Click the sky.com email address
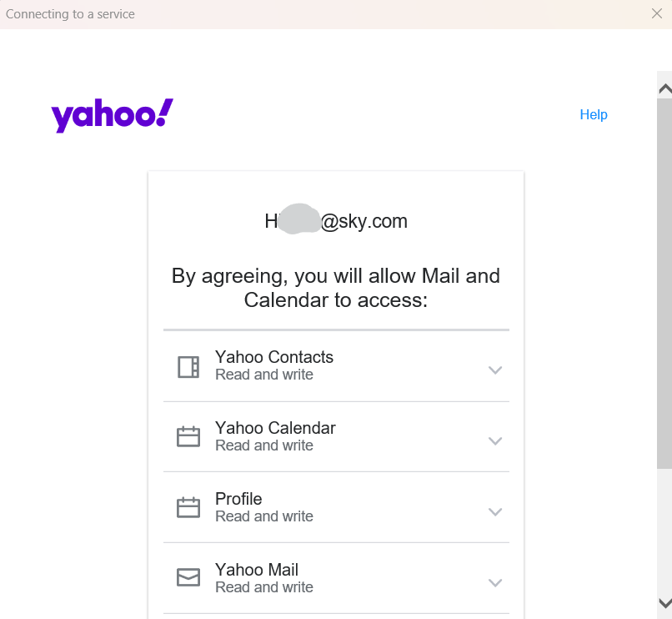 [336, 221]
